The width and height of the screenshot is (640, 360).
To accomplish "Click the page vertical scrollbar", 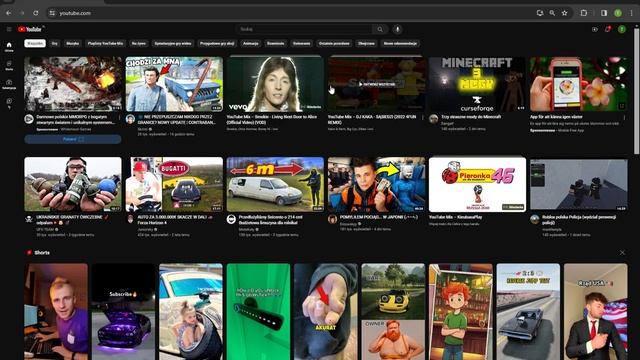I will (637, 92).
